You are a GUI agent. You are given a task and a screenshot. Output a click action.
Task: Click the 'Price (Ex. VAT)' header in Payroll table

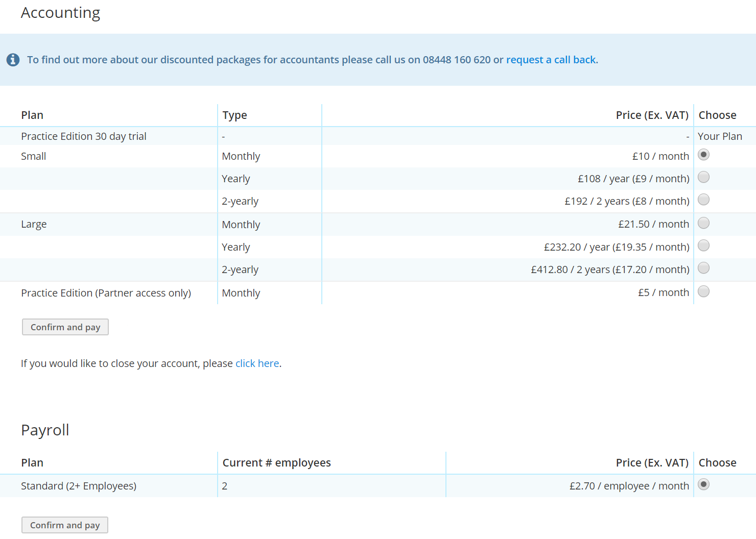coord(652,463)
